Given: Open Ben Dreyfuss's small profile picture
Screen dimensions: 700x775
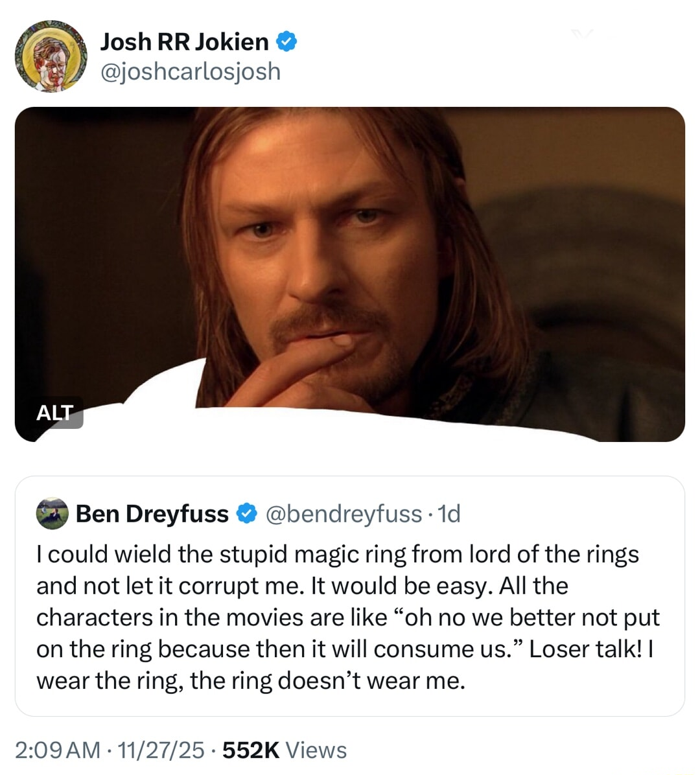Looking at the screenshot, I should click(x=52, y=514).
